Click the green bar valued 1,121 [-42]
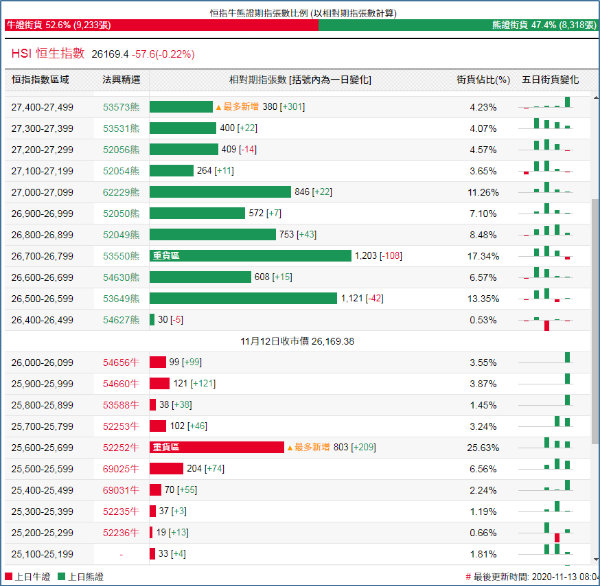 243,298
